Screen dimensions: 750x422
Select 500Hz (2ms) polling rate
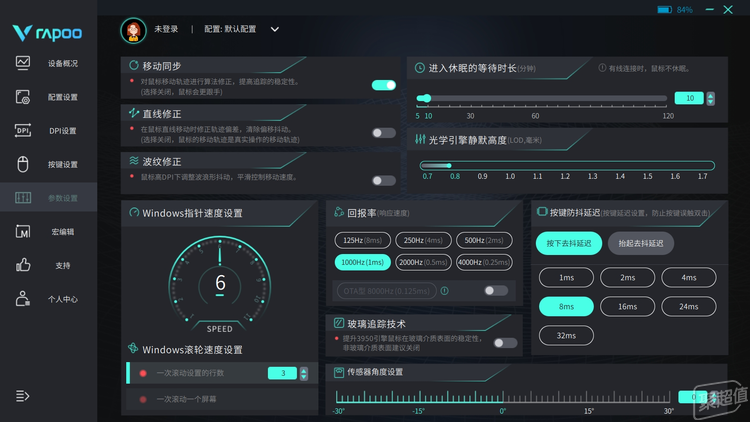tap(484, 240)
